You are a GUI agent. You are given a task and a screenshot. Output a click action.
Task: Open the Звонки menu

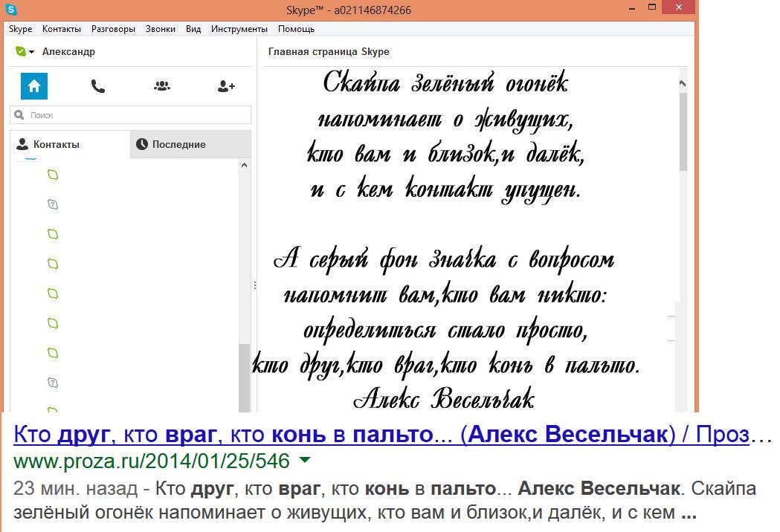pos(161,29)
